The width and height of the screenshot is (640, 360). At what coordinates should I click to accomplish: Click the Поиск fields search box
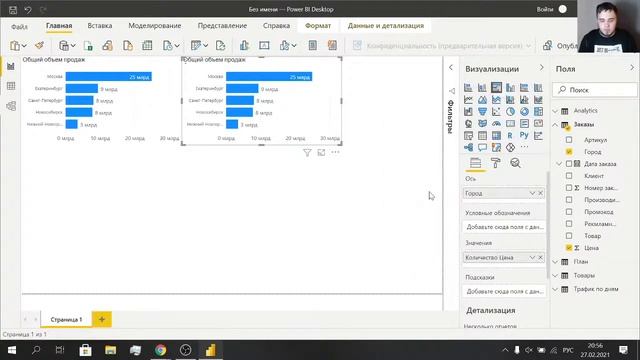(595, 89)
